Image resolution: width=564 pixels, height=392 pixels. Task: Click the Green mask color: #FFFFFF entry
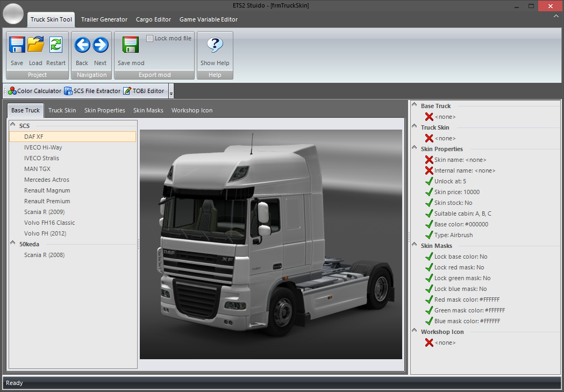pos(469,310)
